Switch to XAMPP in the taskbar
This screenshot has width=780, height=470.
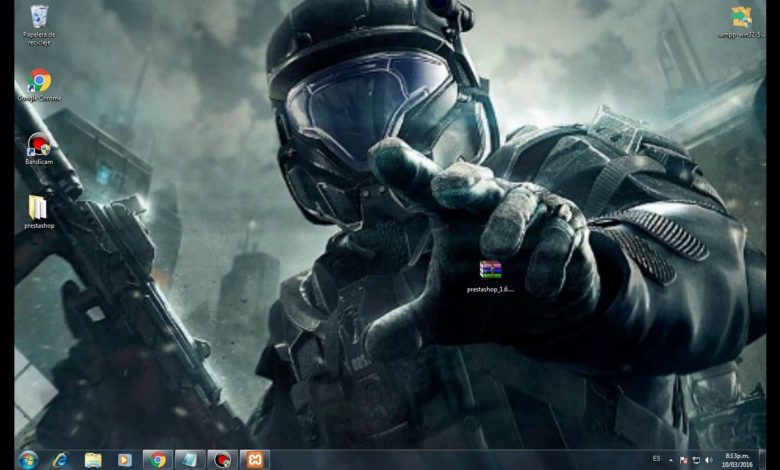click(254, 459)
